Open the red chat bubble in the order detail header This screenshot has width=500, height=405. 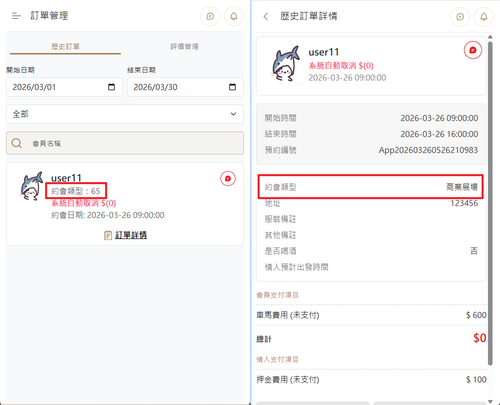(x=473, y=50)
